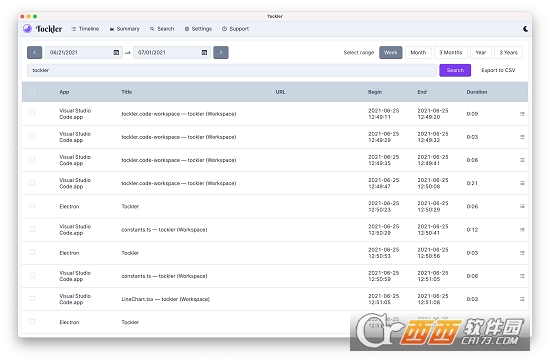Image resolution: width=550 pixels, height=361 pixels.
Task: Open the Settings tab
Action: 198,29
